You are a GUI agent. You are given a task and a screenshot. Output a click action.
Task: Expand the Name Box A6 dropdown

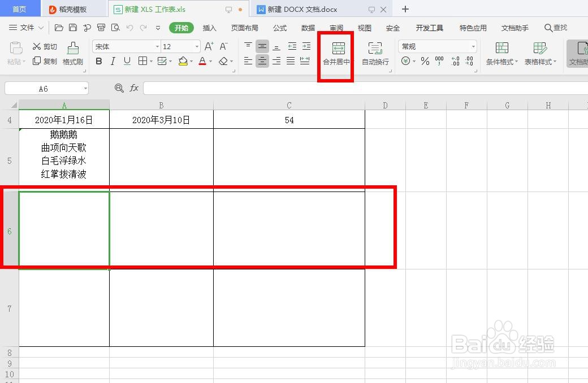85,89
